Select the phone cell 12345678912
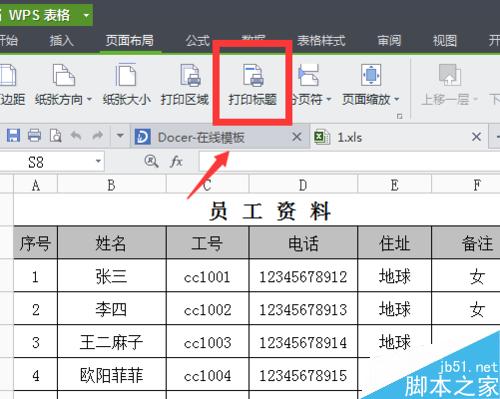 tap(303, 276)
